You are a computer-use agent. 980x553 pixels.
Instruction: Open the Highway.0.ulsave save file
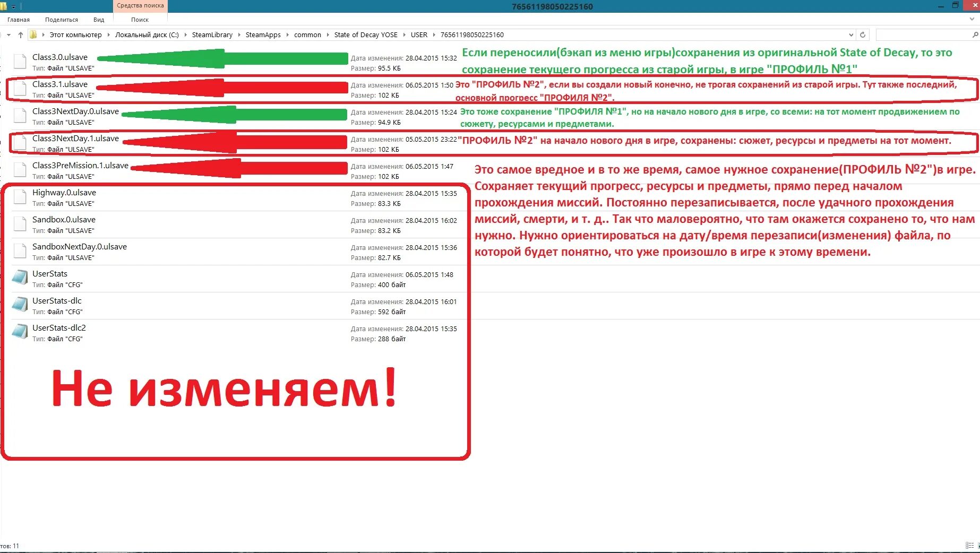tap(64, 193)
